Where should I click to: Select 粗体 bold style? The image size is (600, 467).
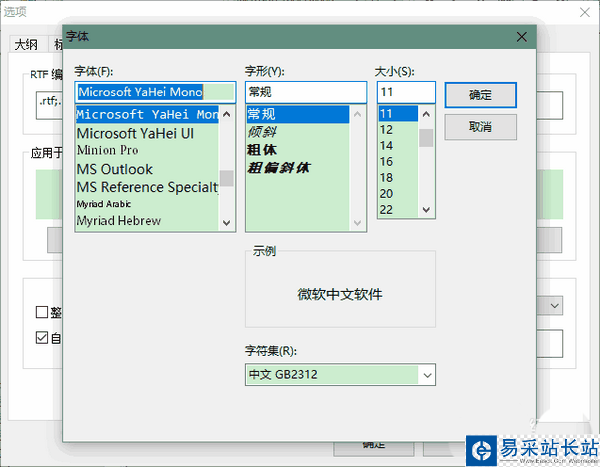click(x=298, y=150)
